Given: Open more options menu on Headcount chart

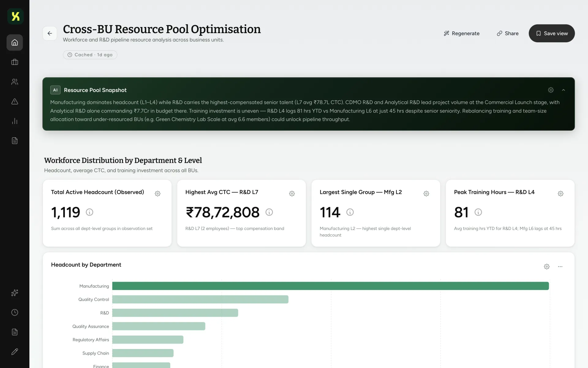Looking at the screenshot, I should pyautogui.click(x=560, y=267).
